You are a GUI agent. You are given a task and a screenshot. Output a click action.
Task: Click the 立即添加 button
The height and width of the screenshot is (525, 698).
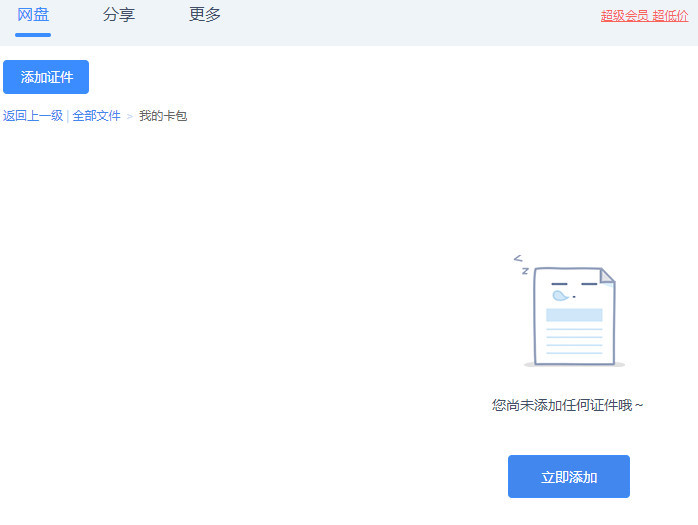[x=569, y=476]
